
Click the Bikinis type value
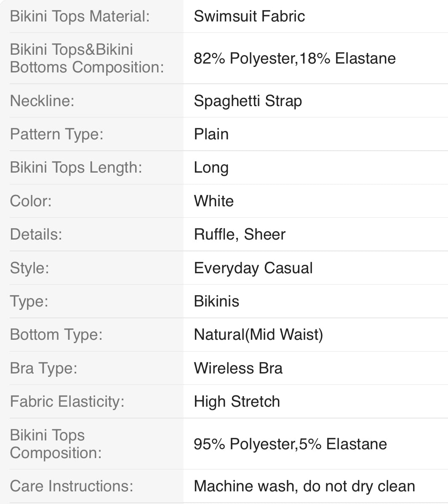click(216, 301)
